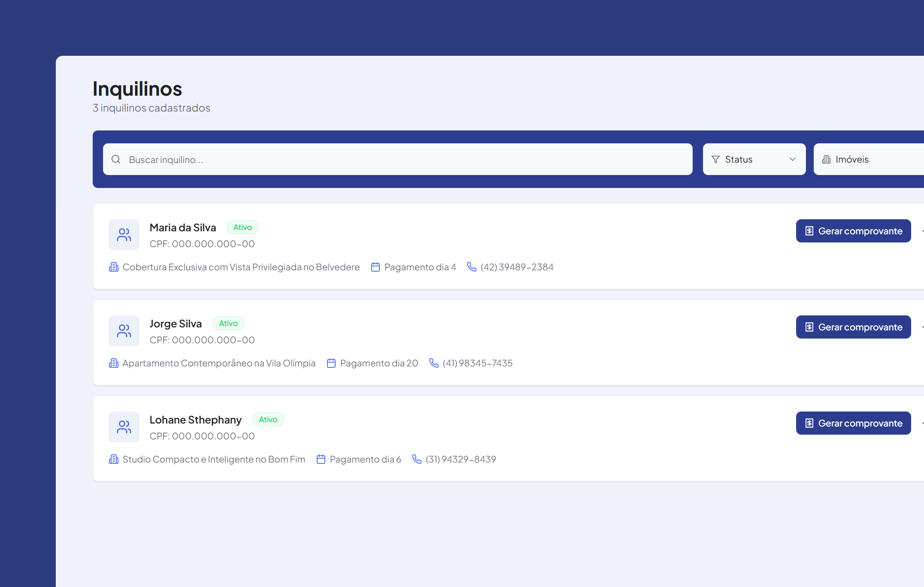Generate receipt for Maria da Silva

(x=853, y=231)
